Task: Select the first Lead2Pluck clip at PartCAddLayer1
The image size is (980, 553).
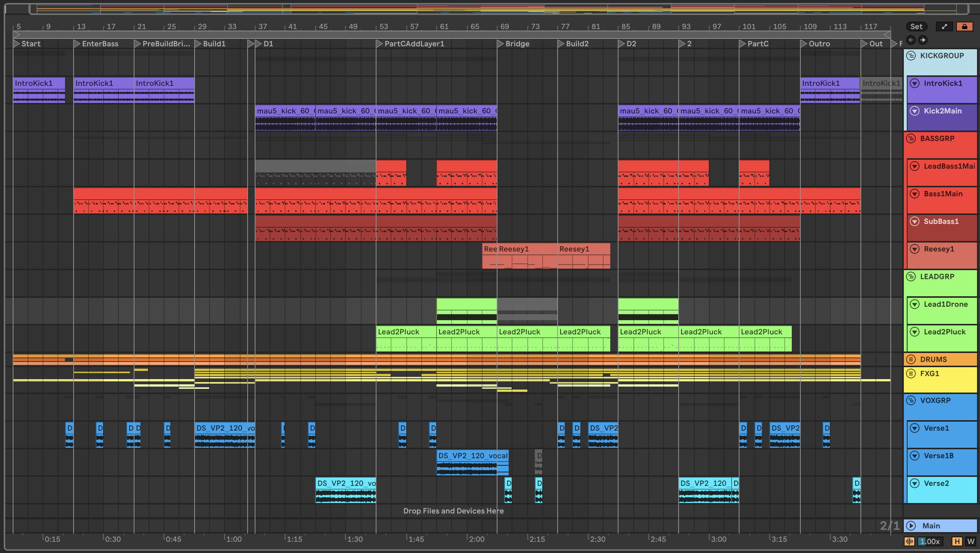Action: 406,339
